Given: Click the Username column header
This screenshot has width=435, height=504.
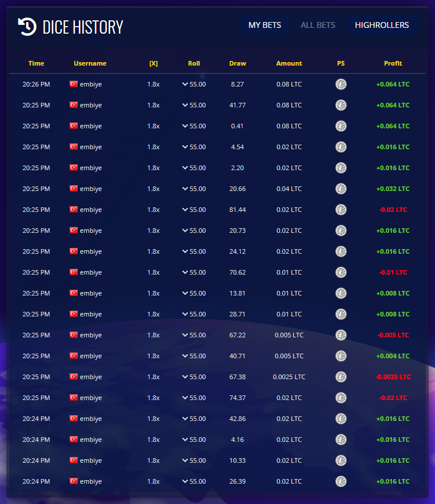Looking at the screenshot, I should pos(90,63).
